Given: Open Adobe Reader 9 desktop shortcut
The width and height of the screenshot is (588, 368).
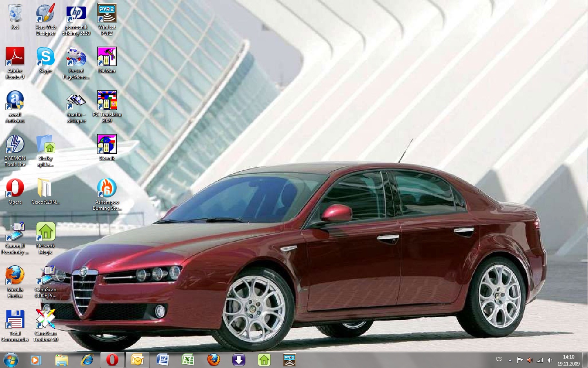Looking at the screenshot, I should (x=15, y=57).
